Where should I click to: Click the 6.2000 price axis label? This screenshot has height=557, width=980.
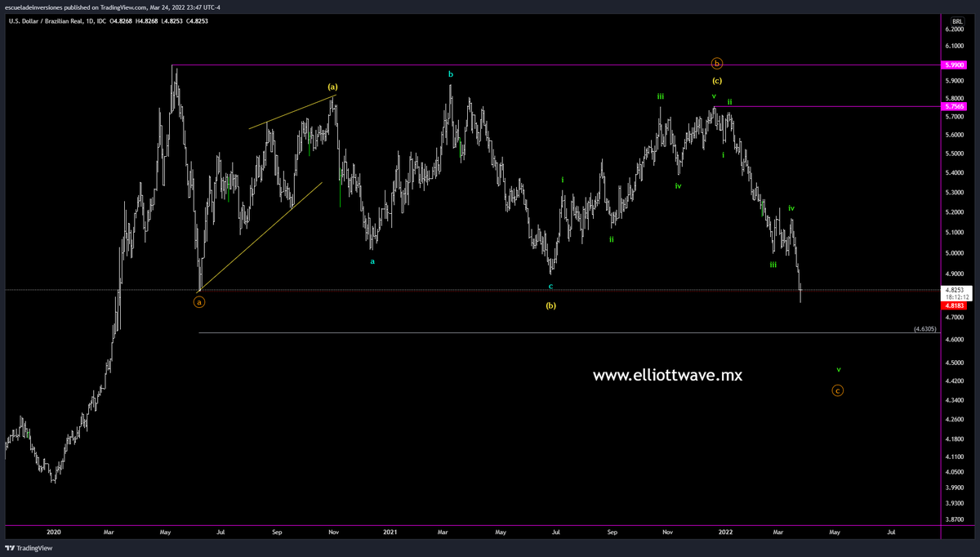(x=954, y=29)
